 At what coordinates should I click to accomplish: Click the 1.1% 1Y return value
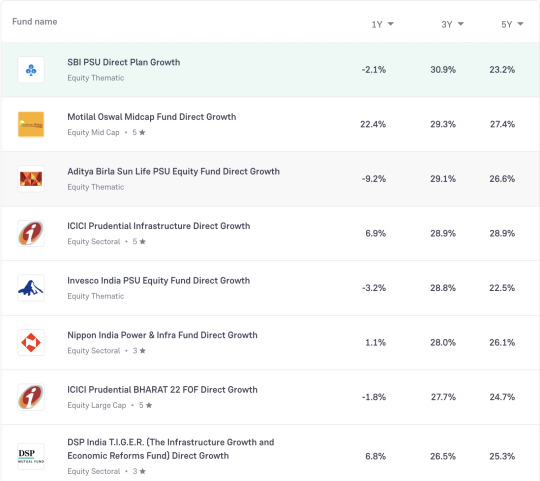[375, 343]
